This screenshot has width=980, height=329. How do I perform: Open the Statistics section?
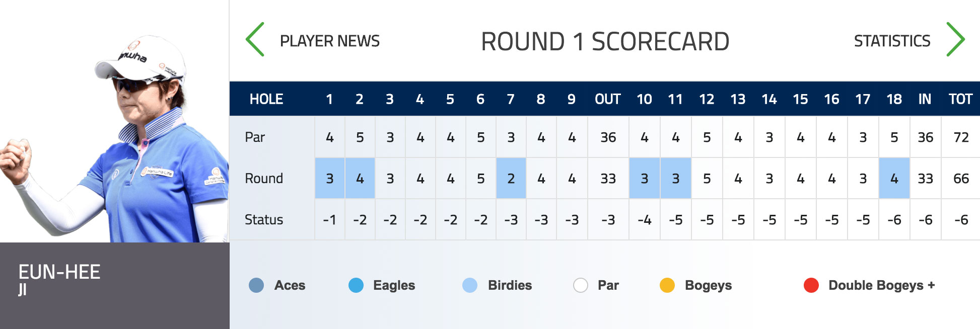pyautogui.click(x=892, y=41)
